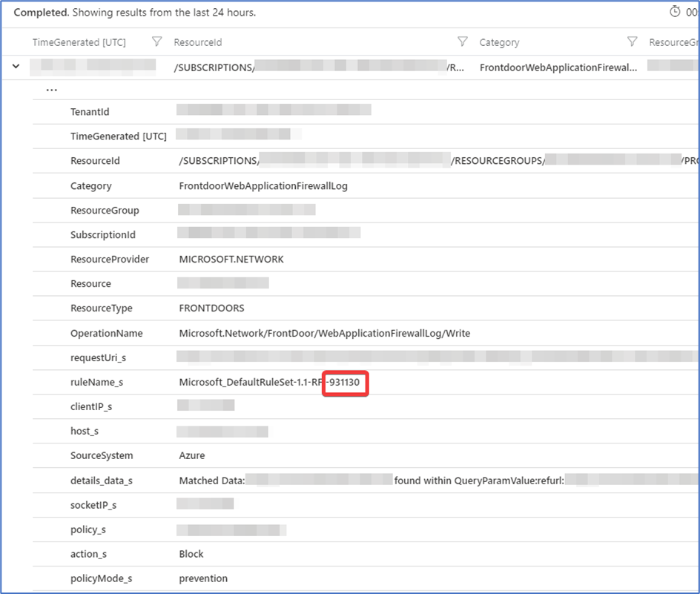Viewport: 700px width, 594px height.
Task: Select the ResourceGroup field label
Action: pyautogui.click(x=105, y=211)
